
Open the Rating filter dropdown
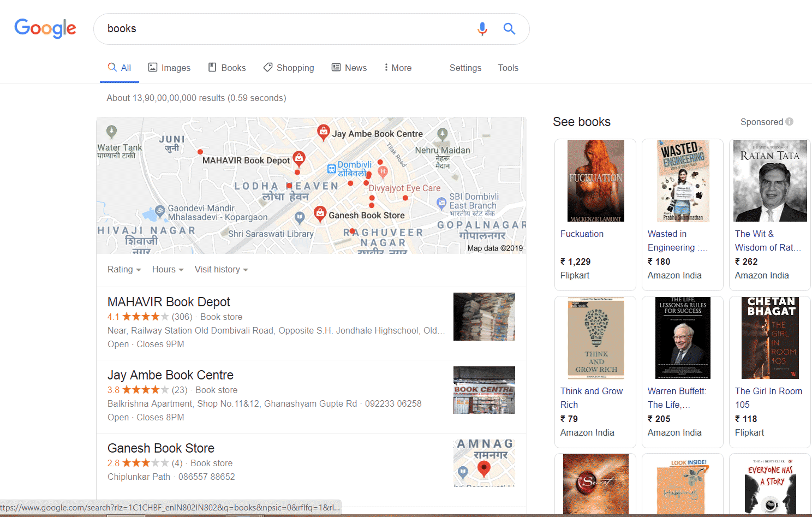[x=124, y=270]
